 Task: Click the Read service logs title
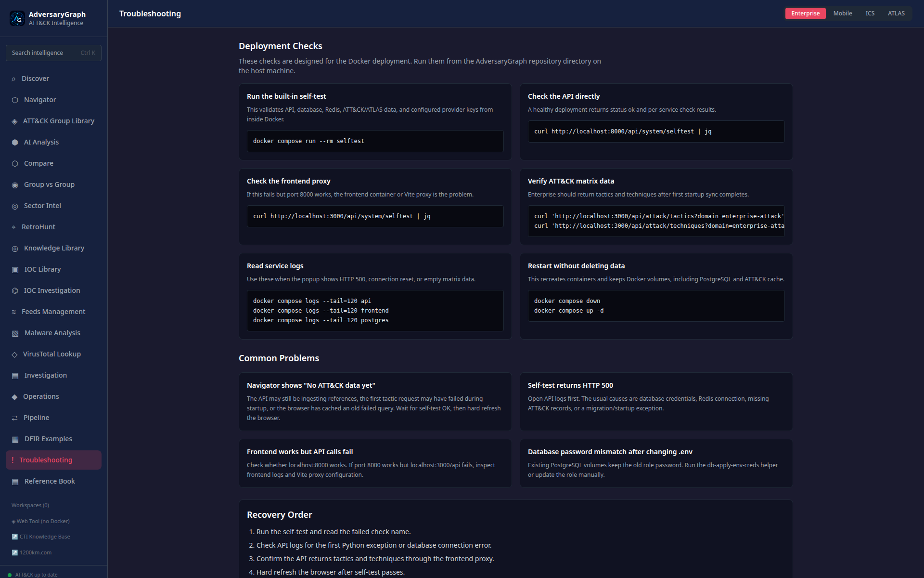[x=275, y=266]
